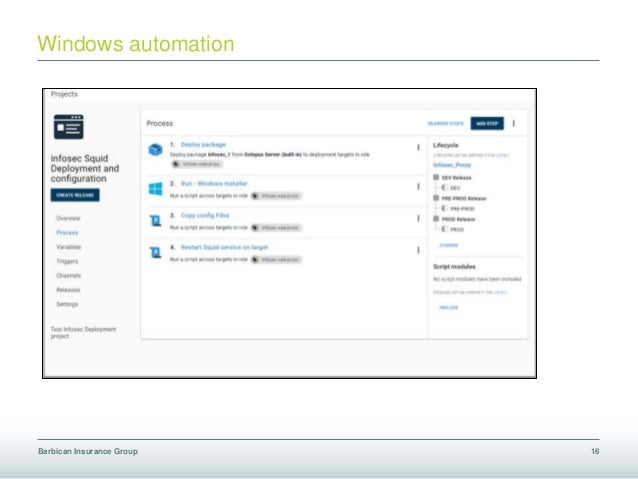638x479 pixels.
Task: Open the Releases section
Action: click(x=68, y=290)
